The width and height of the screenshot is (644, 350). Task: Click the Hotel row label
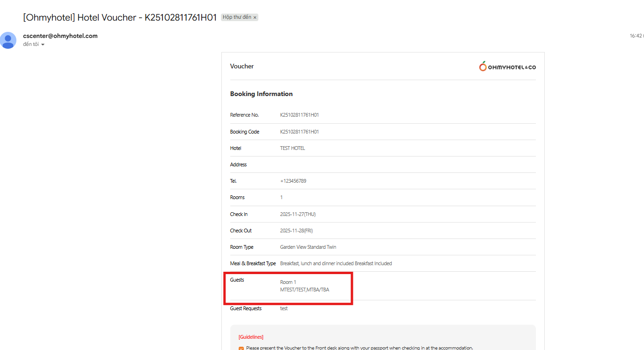coord(235,148)
